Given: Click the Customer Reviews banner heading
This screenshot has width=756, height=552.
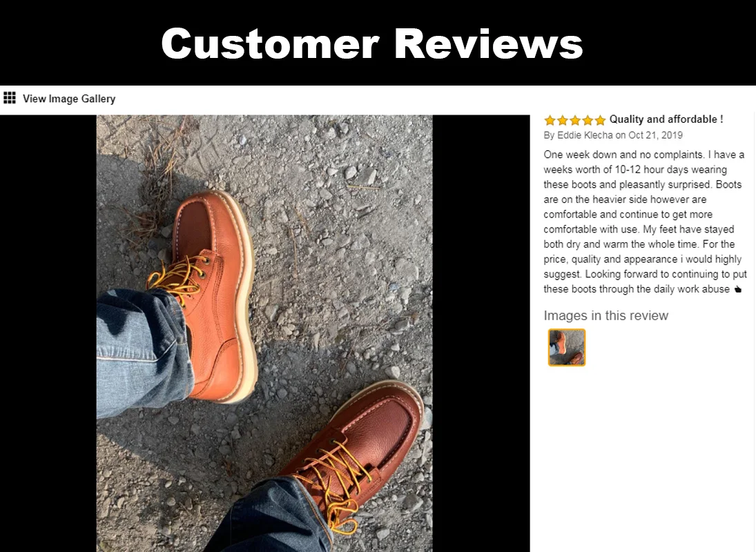Looking at the screenshot, I should coord(371,43).
